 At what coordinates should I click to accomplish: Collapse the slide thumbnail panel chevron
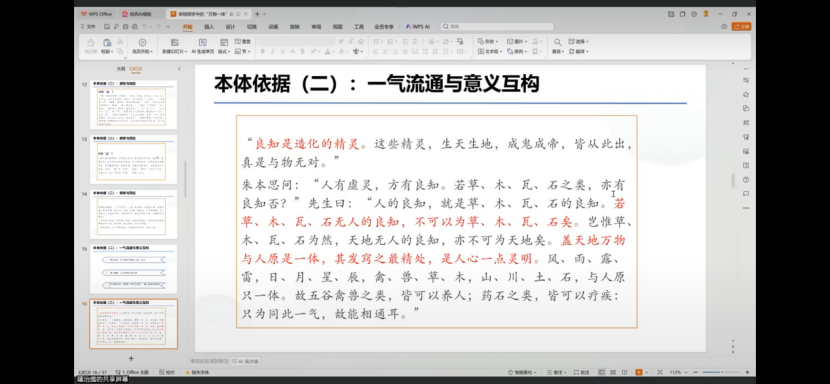tap(179, 69)
